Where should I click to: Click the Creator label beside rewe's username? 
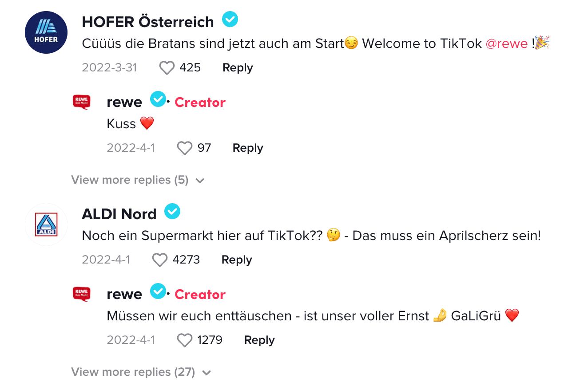pos(200,102)
